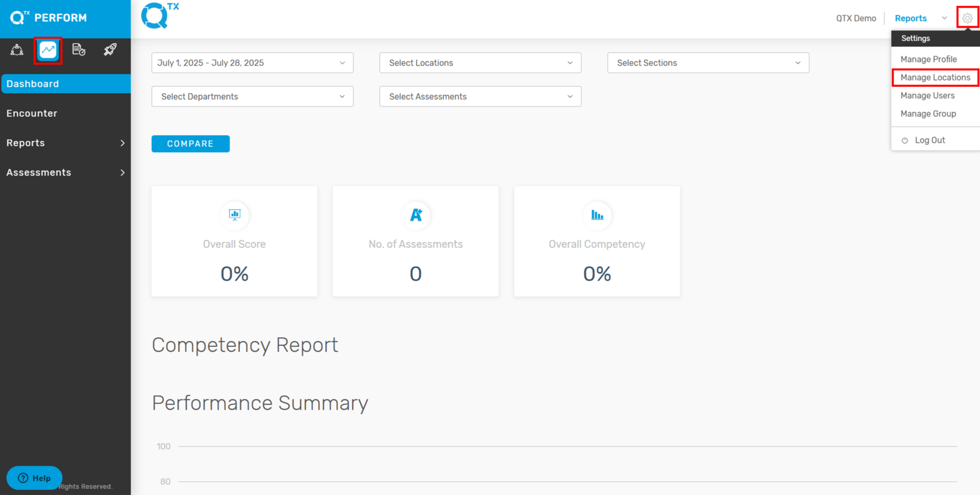Open the settings gear icon
980x495 pixels.
point(967,18)
